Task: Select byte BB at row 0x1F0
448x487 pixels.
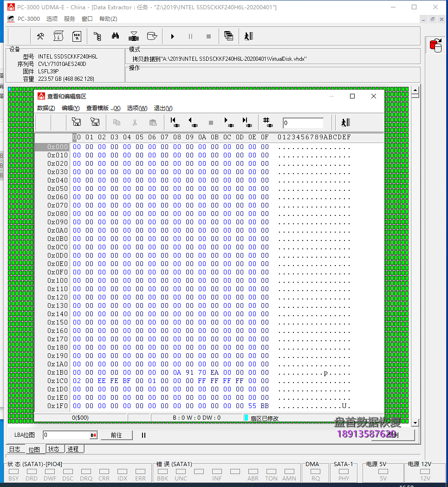Action: tap(265, 406)
